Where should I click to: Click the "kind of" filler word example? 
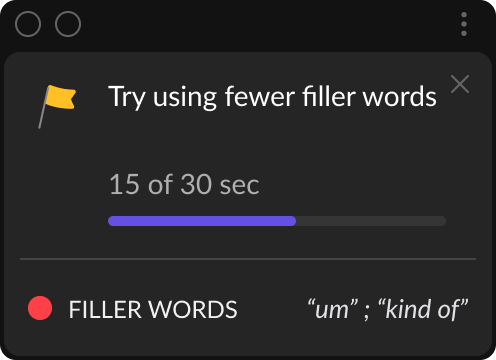[x=424, y=309]
